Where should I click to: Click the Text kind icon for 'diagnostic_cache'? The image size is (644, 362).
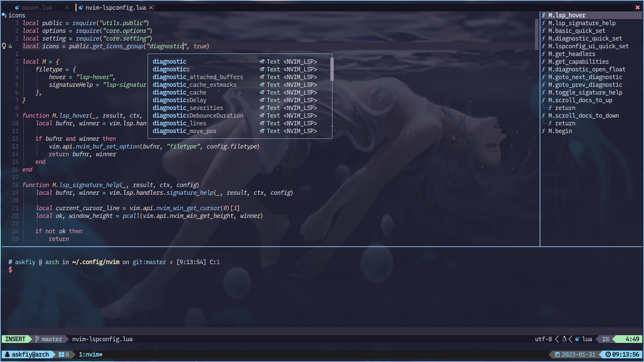coord(262,93)
